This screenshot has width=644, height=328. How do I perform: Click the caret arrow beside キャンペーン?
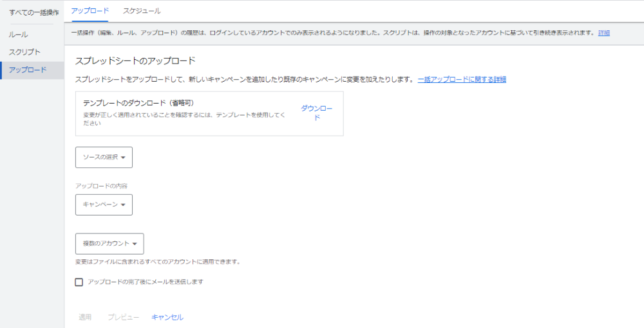(123, 205)
